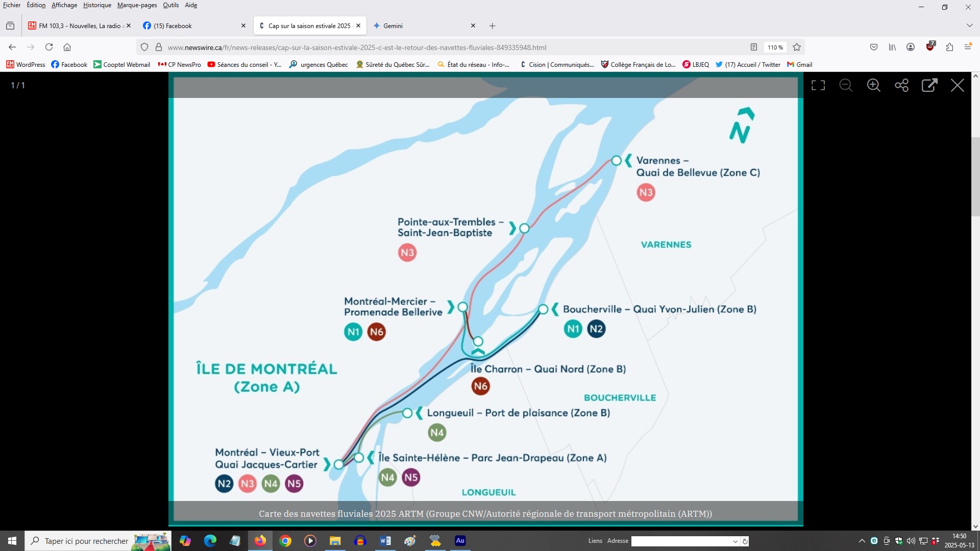Expand the list of all tabs
The image size is (980, 551).
pyautogui.click(x=969, y=26)
